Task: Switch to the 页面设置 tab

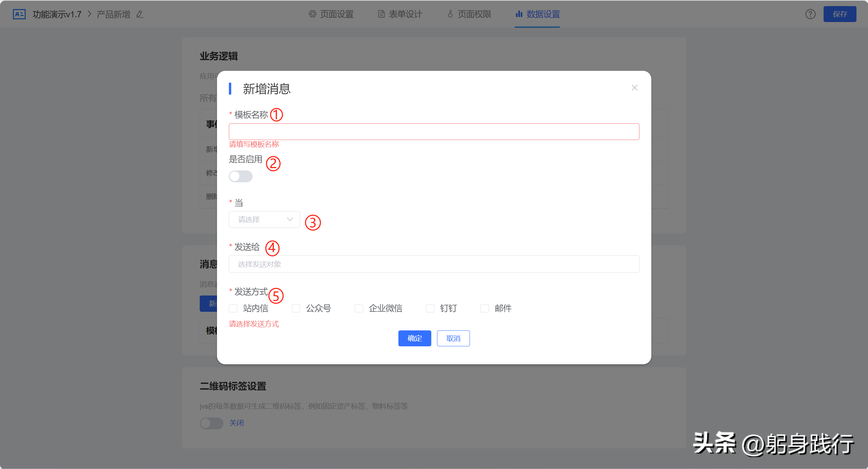Action: 331,14
